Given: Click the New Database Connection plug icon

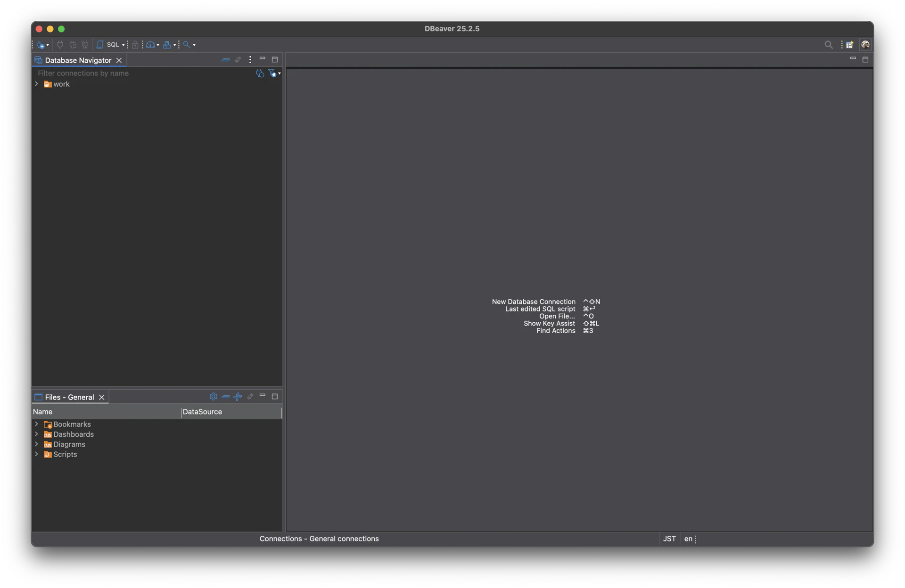Looking at the screenshot, I should 41,45.
